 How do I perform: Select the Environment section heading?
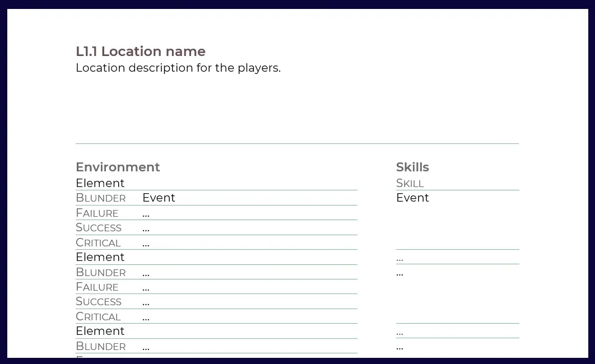pos(118,167)
